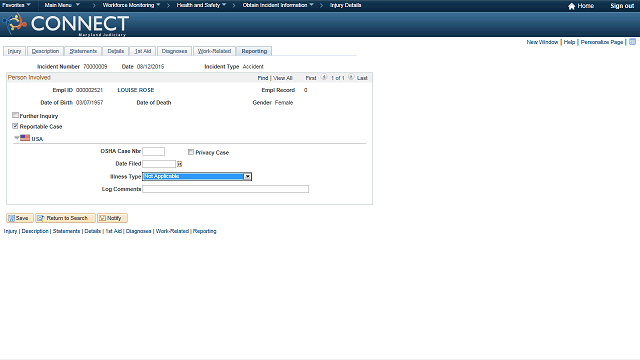Click the USA flag icon
The image size is (640, 360).
pyautogui.click(x=25, y=138)
